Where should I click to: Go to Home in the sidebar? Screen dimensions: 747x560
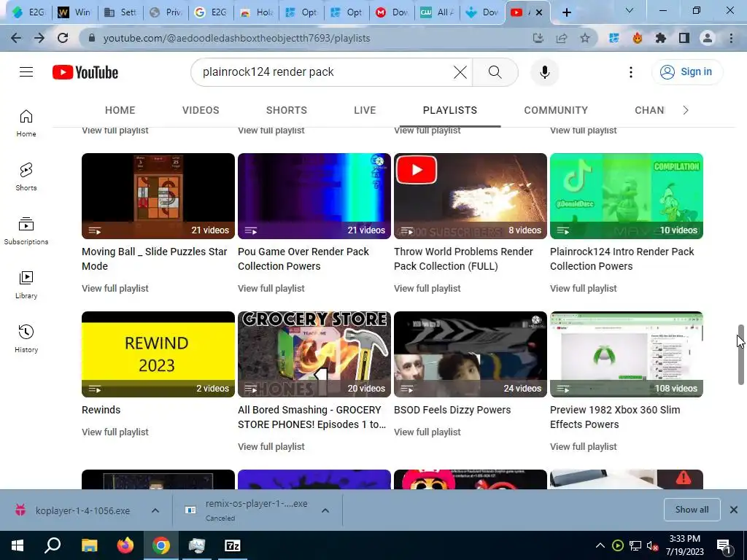tap(26, 123)
